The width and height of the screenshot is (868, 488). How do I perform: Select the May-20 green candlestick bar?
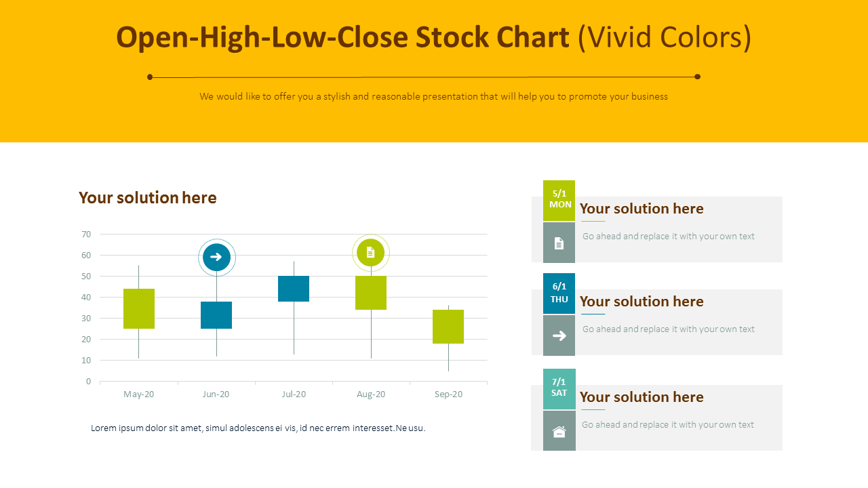(x=139, y=308)
